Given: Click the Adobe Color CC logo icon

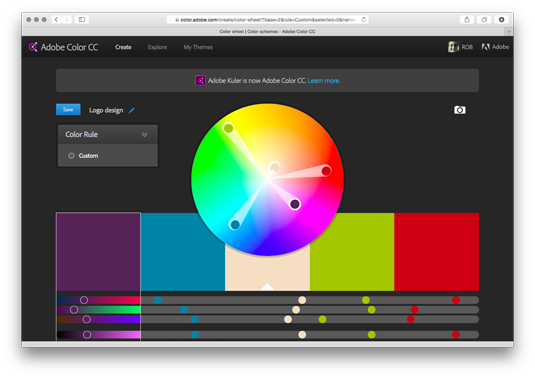Looking at the screenshot, I should click(x=33, y=47).
